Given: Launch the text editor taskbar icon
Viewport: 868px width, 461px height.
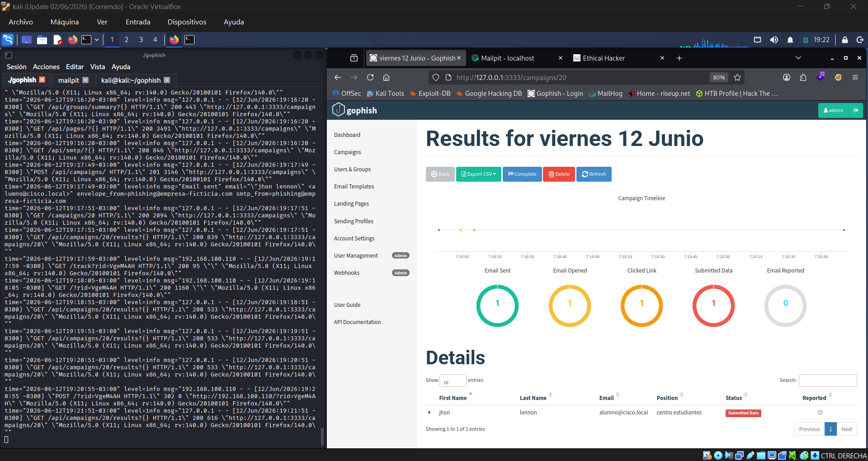Looking at the screenshot, I should click(57, 40).
